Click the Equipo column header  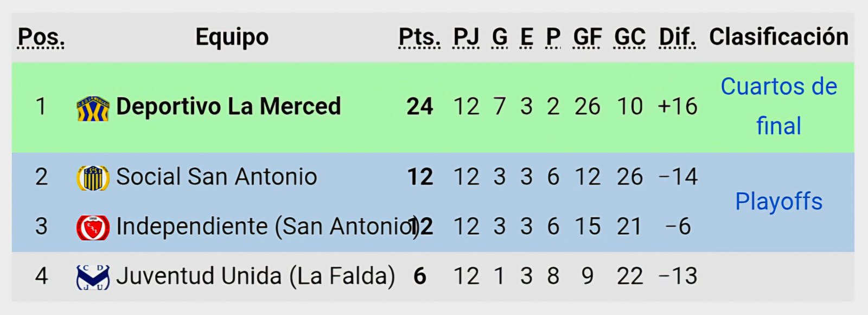(x=232, y=37)
